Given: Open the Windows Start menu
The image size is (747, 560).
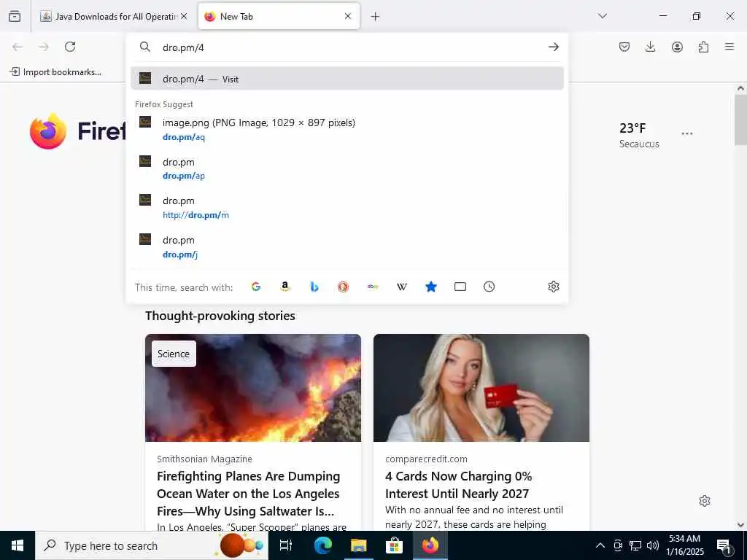Looking at the screenshot, I should (x=18, y=545).
